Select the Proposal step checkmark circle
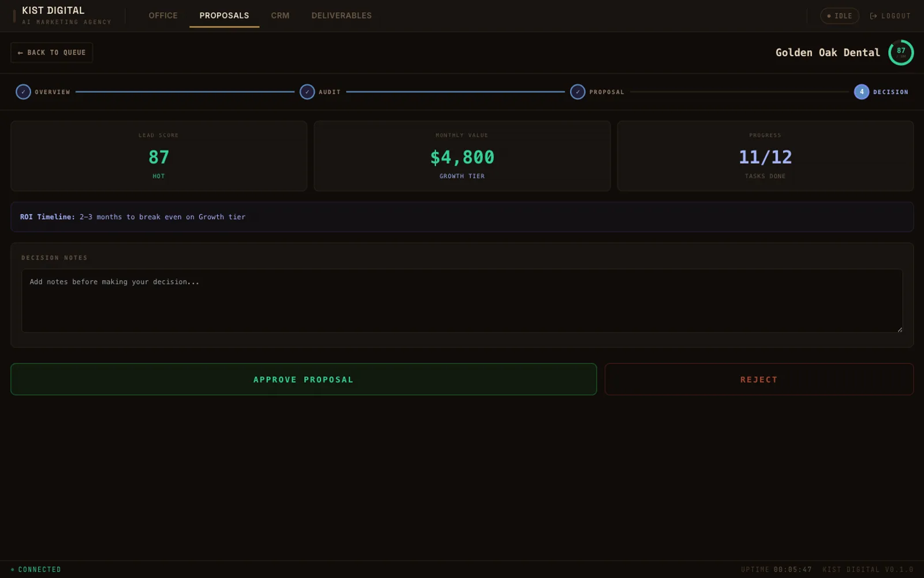This screenshot has width=924, height=578. click(x=577, y=92)
